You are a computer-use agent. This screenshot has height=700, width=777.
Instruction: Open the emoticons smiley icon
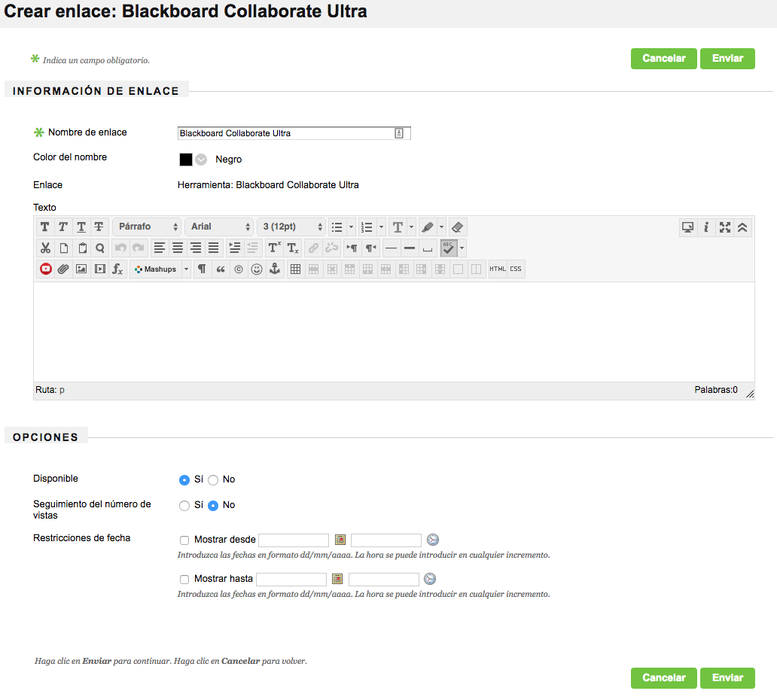point(256,269)
